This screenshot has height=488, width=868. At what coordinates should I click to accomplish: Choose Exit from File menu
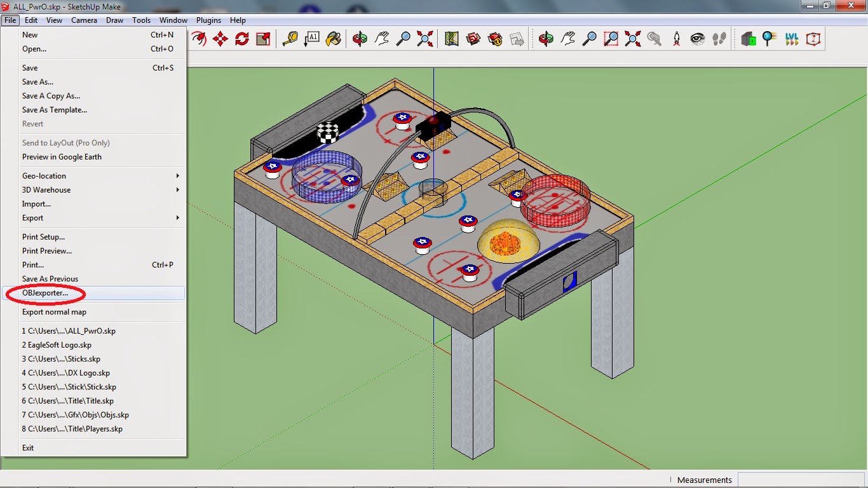(93, 448)
